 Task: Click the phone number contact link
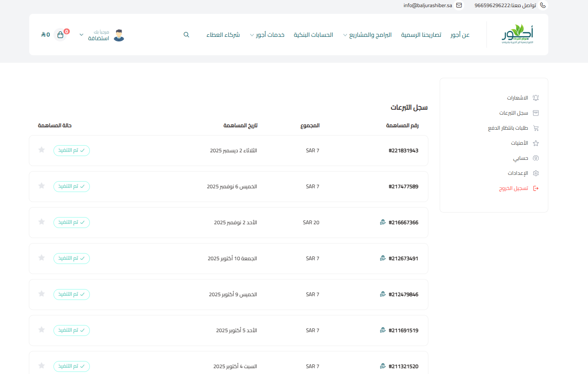pyautogui.click(x=505, y=5)
